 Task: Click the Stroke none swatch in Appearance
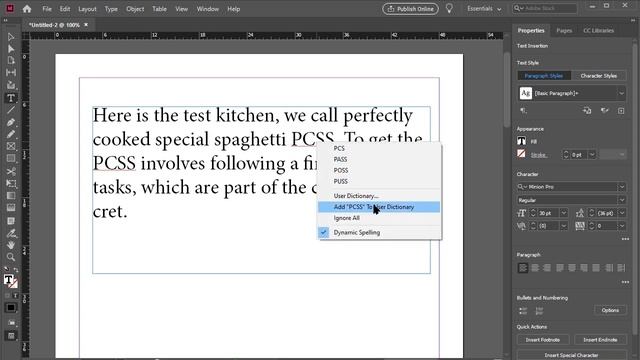(x=522, y=154)
